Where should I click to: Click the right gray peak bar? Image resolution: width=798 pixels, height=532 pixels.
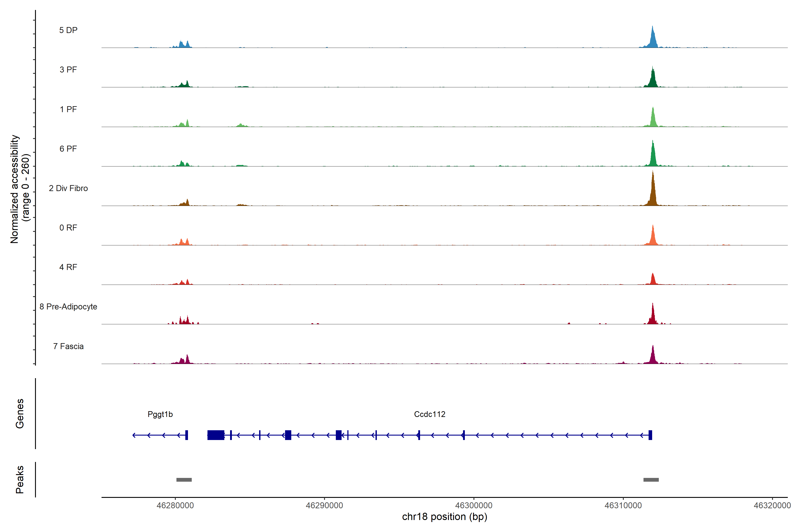coord(651,480)
